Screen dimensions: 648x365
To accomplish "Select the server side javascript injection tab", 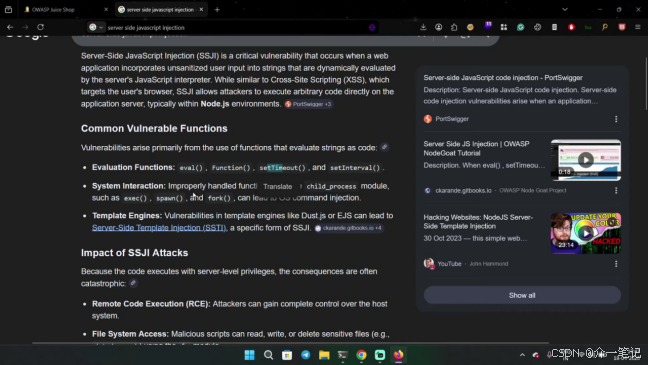I will [x=159, y=10].
